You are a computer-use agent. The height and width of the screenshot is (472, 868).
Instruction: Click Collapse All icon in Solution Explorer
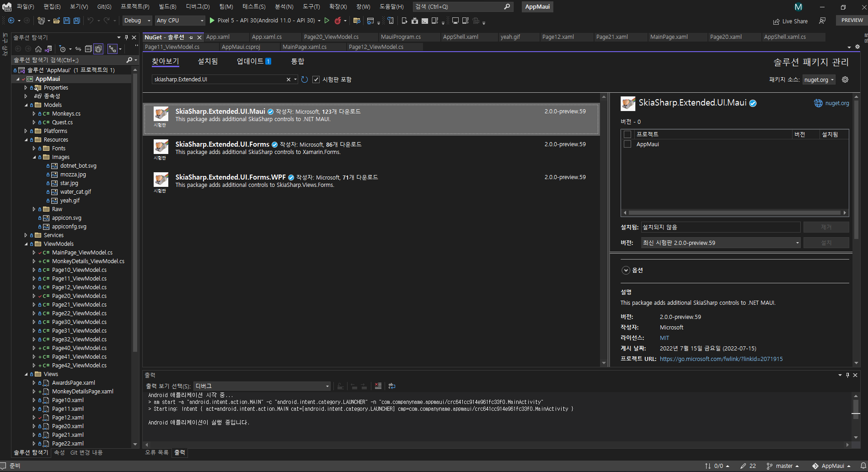(88, 49)
